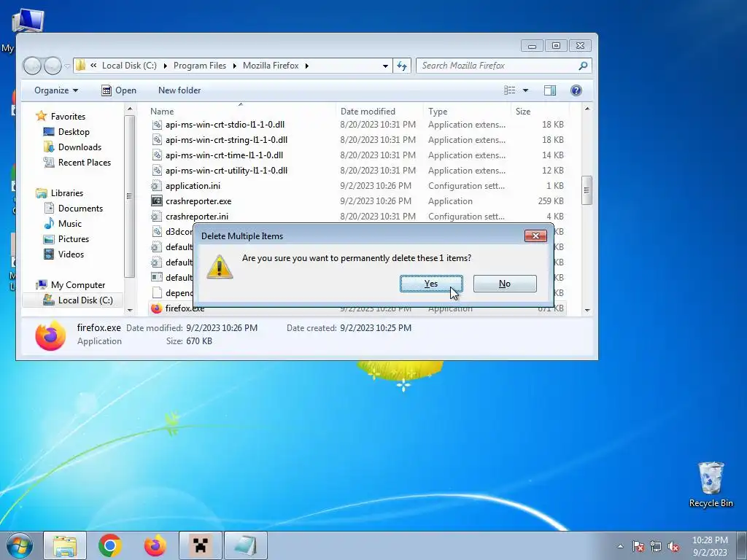Viewport: 747px width, 560px height.
Task: Open Music library
Action: [69, 224]
